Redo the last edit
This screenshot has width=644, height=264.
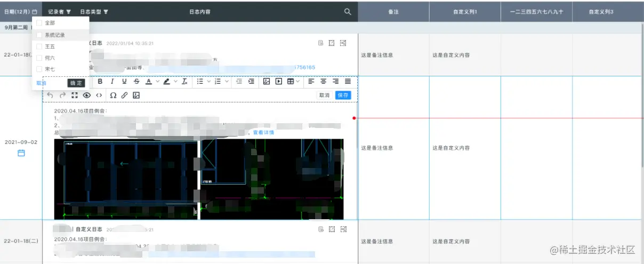click(x=62, y=95)
